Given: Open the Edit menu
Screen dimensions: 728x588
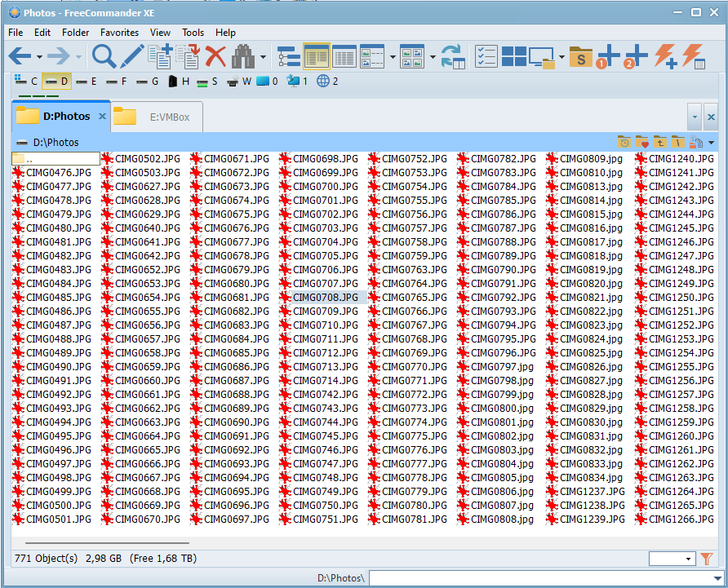Looking at the screenshot, I should [x=42, y=33].
